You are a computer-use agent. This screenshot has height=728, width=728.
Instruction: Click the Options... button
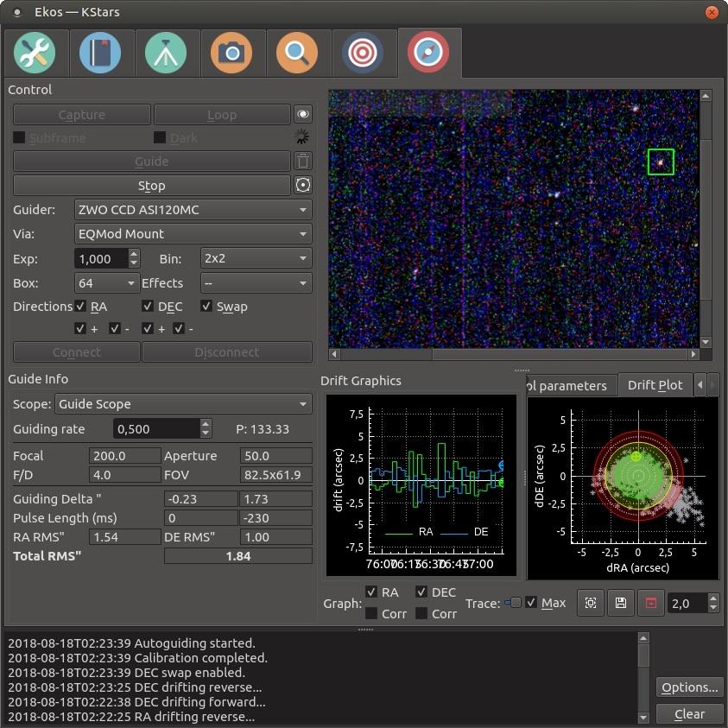point(689,687)
